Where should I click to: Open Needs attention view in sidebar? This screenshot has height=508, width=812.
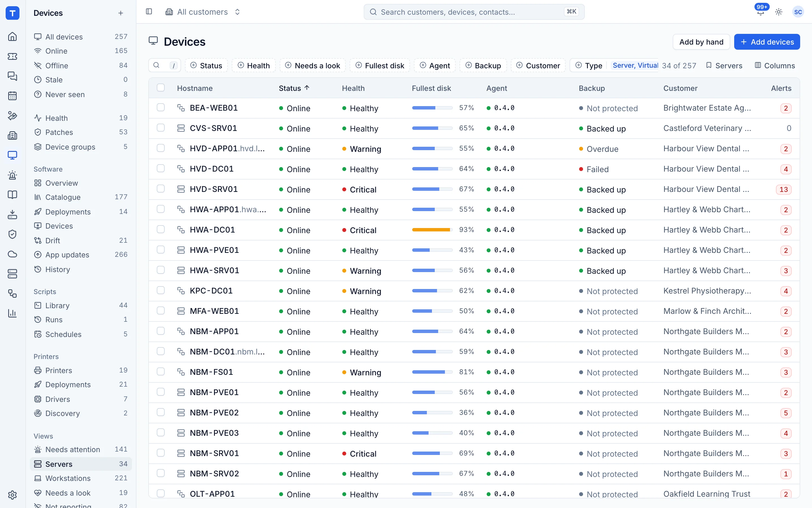click(81, 450)
